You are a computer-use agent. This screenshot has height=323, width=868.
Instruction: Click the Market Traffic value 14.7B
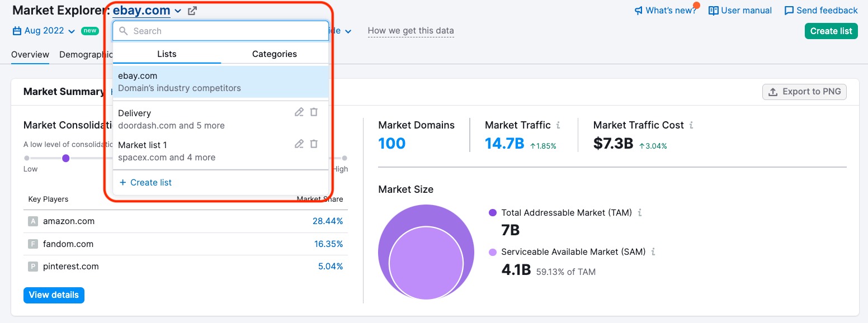click(x=504, y=144)
